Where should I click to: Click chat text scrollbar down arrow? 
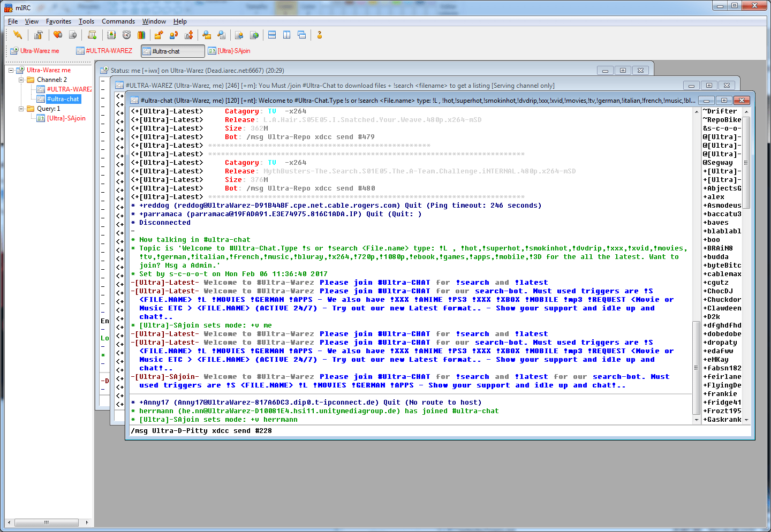click(x=697, y=420)
